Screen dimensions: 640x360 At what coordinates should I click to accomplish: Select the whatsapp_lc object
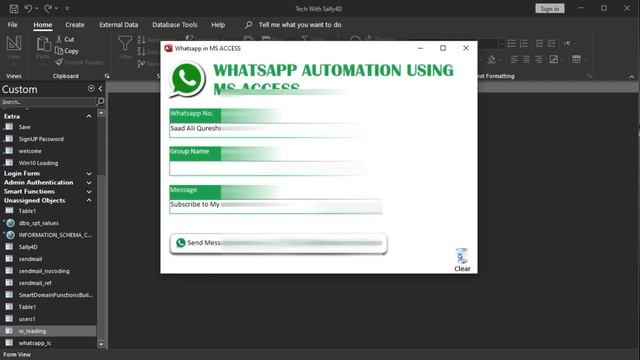[x=48, y=343]
